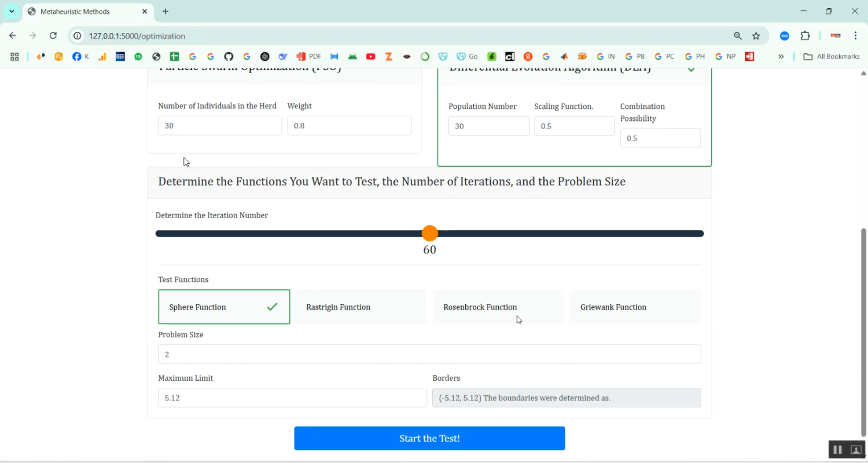Click the Combination Possibility input field
The width and height of the screenshot is (868, 463).
(x=660, y=138)
